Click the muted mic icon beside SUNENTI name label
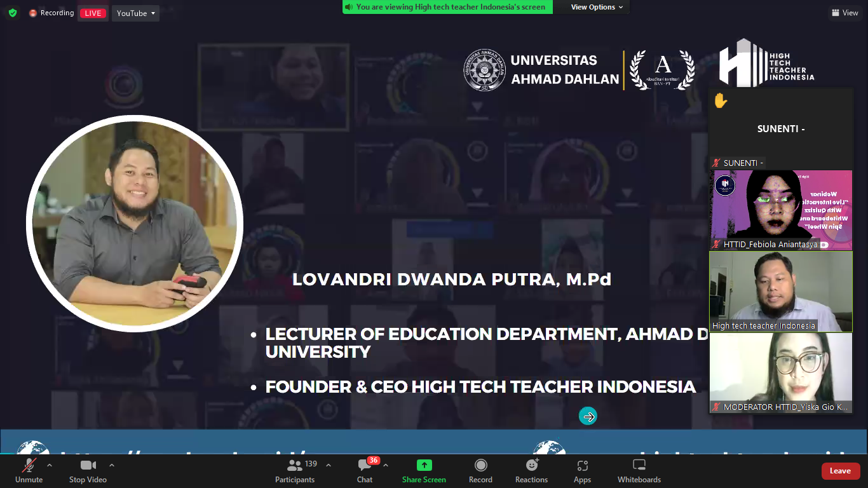The height and width of the screenshot is (488, 868). pyautogui.click(x=717, y=163)
